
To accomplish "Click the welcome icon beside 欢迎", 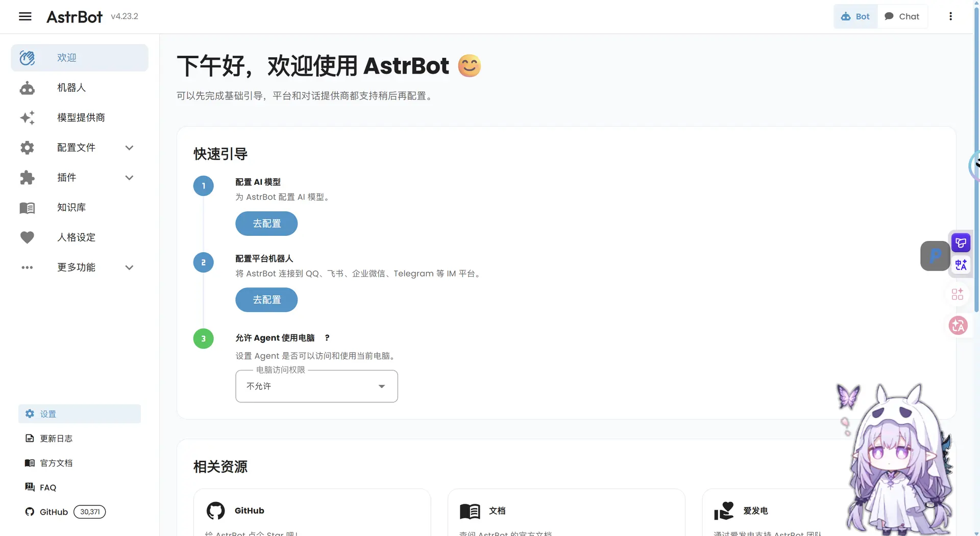I will [x=27, y=58].
